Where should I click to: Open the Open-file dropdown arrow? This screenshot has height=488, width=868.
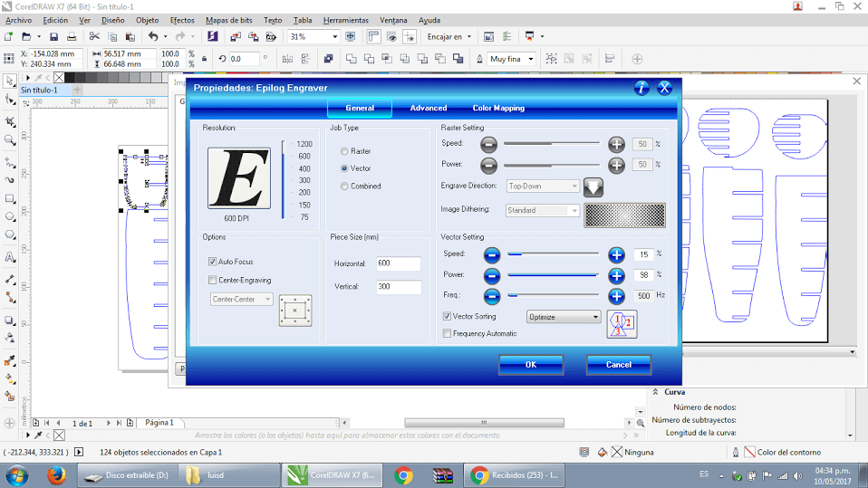(x=39, y=36)
